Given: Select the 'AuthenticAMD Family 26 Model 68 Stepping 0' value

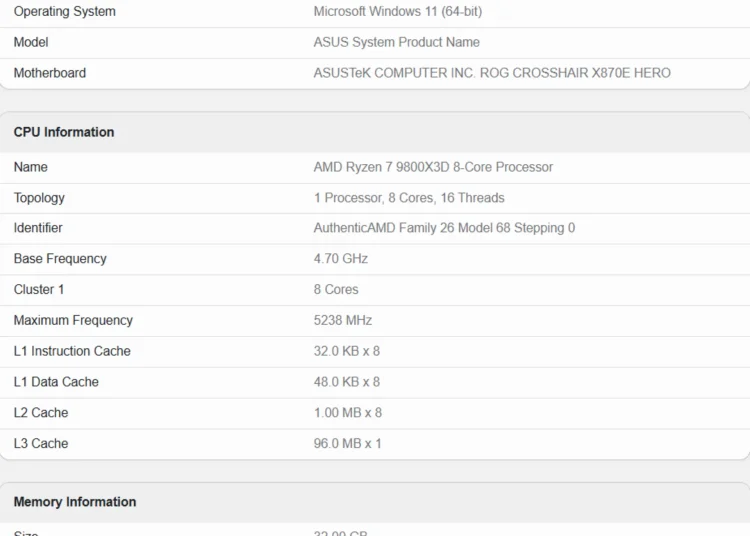Looking at the screenshot, I should click(444, 228).
